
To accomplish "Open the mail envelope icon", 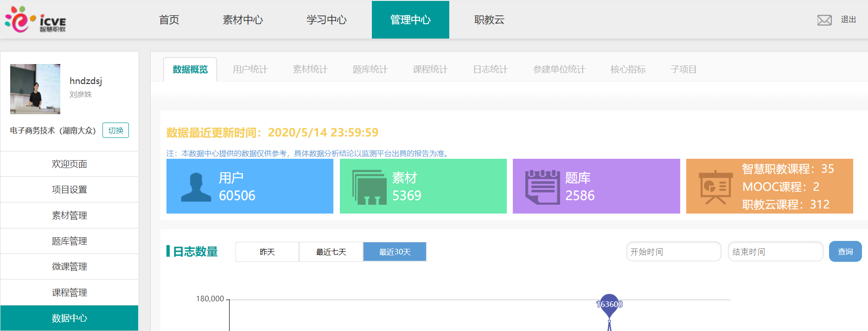I will click(x=824, y=20).
